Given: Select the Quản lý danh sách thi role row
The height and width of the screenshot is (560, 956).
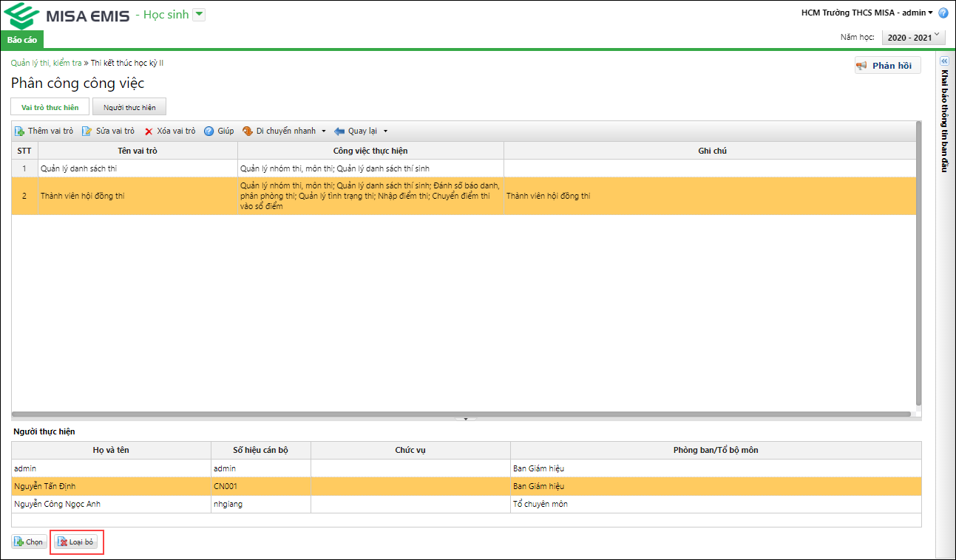Looking at the screenshot, I should [x=464, y=168].
